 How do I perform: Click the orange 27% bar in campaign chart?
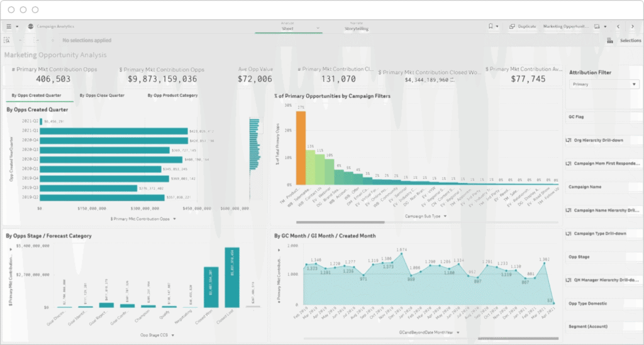point(301,148)
